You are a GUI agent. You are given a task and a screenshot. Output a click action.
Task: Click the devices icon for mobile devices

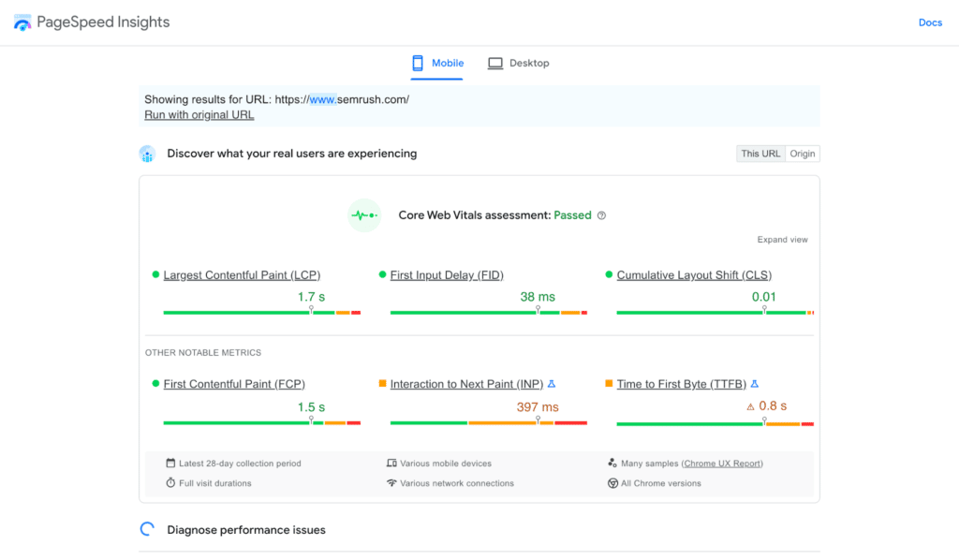click(x=391, y=463)
